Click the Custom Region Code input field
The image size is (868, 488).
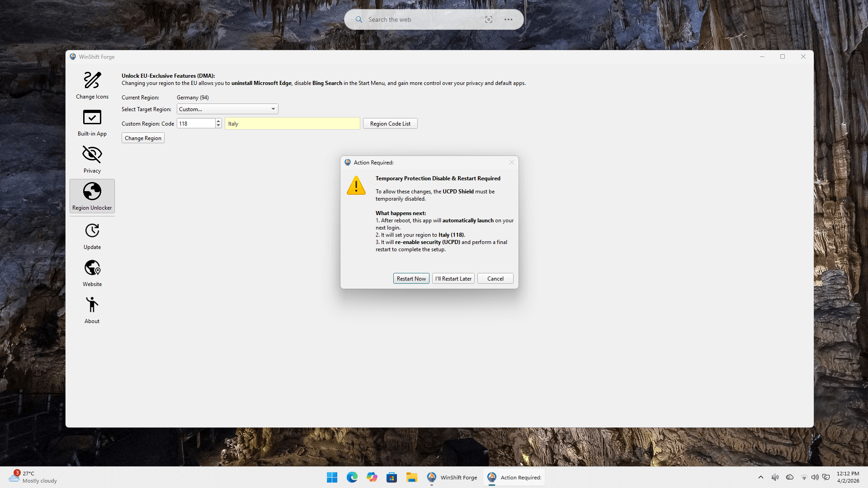[196, 123]
